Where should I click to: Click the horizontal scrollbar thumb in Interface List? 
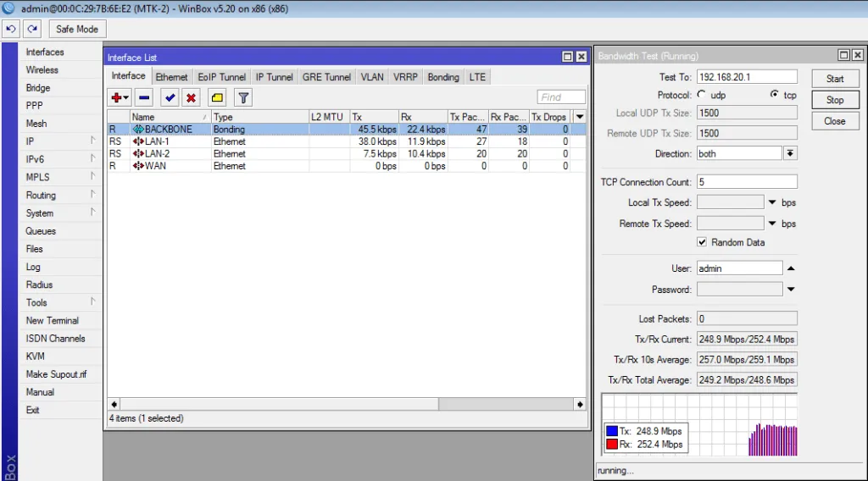[279, 404]
